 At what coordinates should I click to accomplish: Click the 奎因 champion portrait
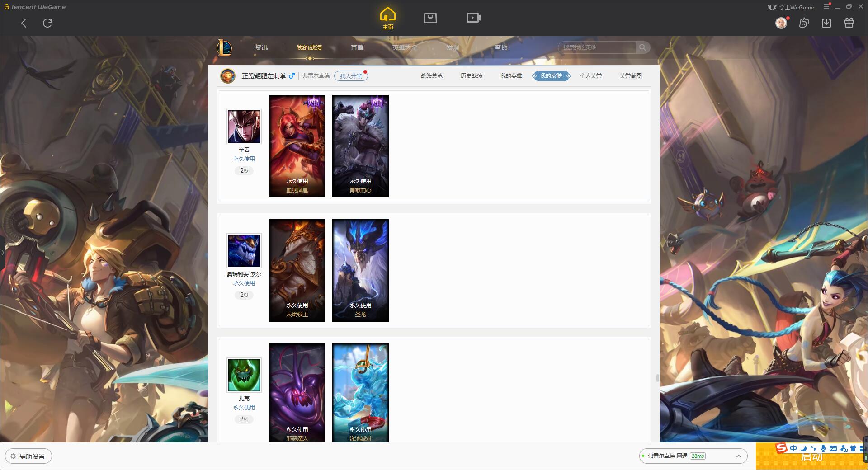[x=244, y=127]
